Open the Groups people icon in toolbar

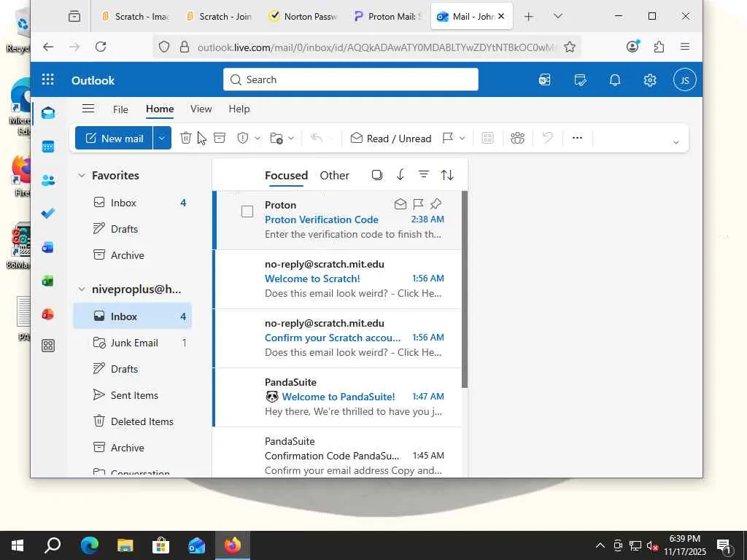click(517, 138)
